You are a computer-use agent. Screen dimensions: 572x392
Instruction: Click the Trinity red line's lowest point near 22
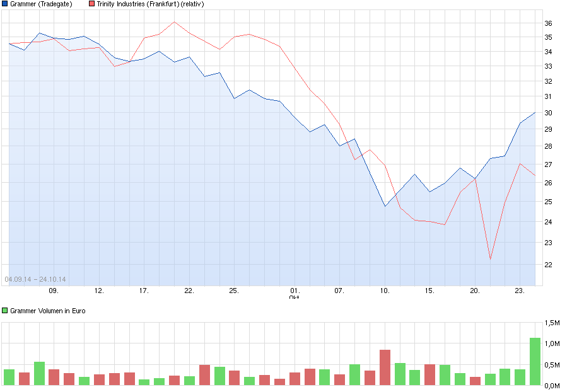(490, 259)
